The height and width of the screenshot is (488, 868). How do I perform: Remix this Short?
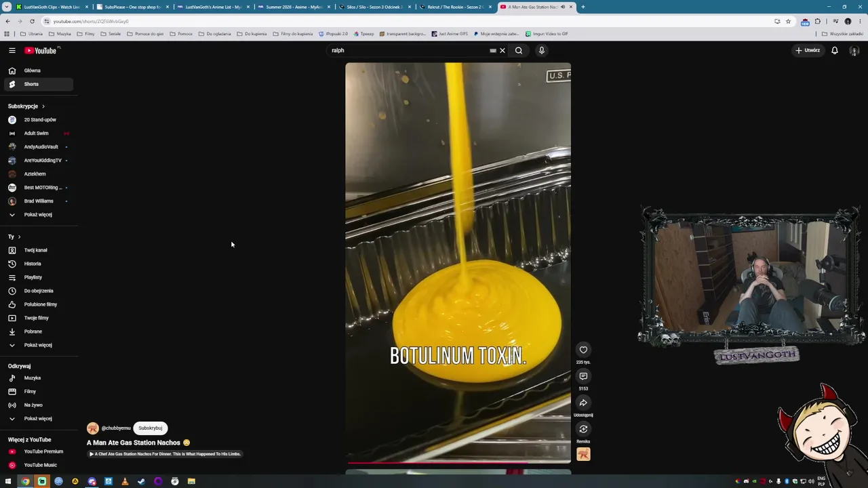[583, 429]
